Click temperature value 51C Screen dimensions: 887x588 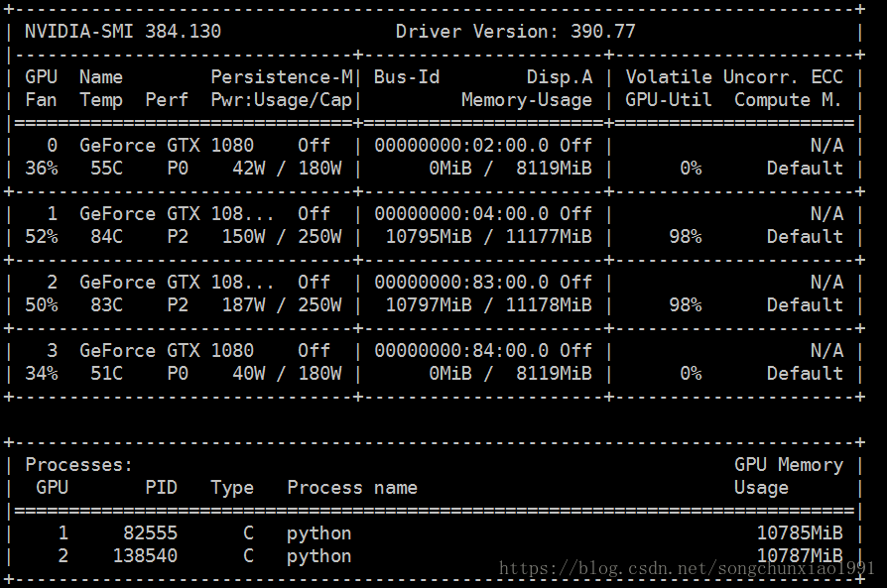(106, 373)
